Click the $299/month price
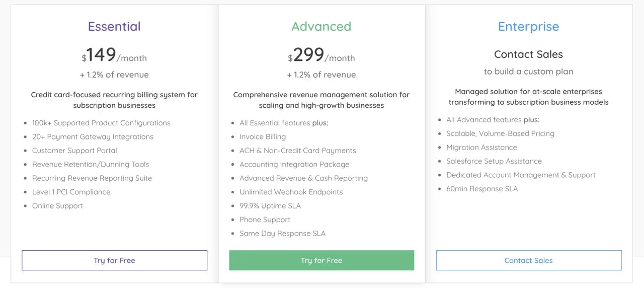The width and height of the screenshot is (644, 288). click(x=321, y=55)
